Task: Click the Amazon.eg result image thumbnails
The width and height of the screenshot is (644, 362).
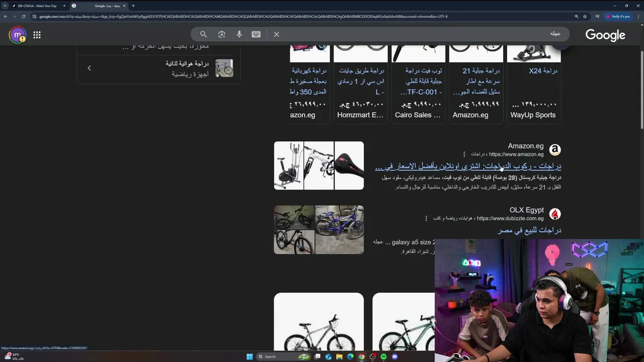Action: (319, 165)
